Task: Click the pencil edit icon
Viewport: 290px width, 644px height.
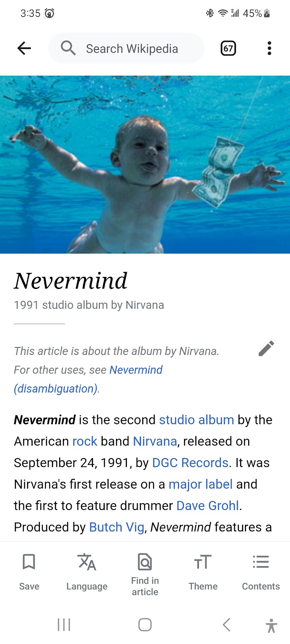Action: [x=266, y=349]
